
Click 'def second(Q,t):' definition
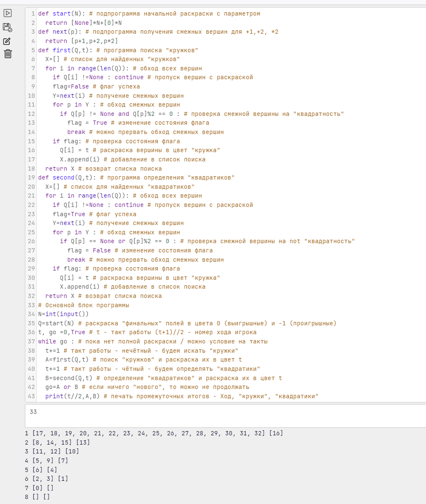[x=67, y=177]
